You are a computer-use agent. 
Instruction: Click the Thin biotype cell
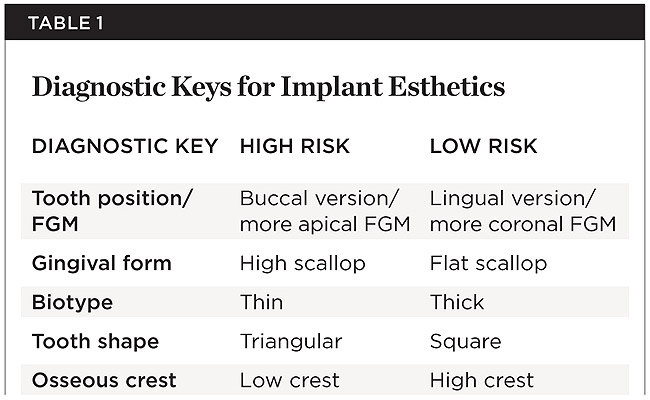[261, 302]
